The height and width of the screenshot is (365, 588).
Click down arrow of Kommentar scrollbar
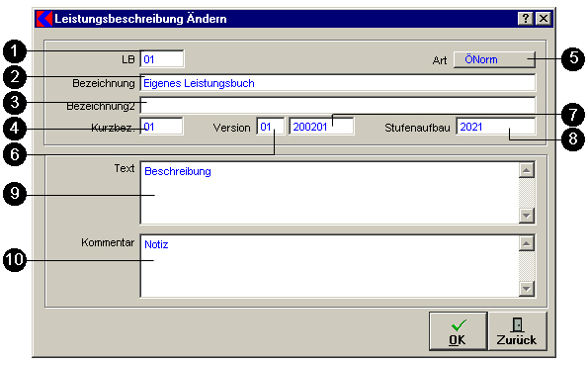tap(527, 289)
